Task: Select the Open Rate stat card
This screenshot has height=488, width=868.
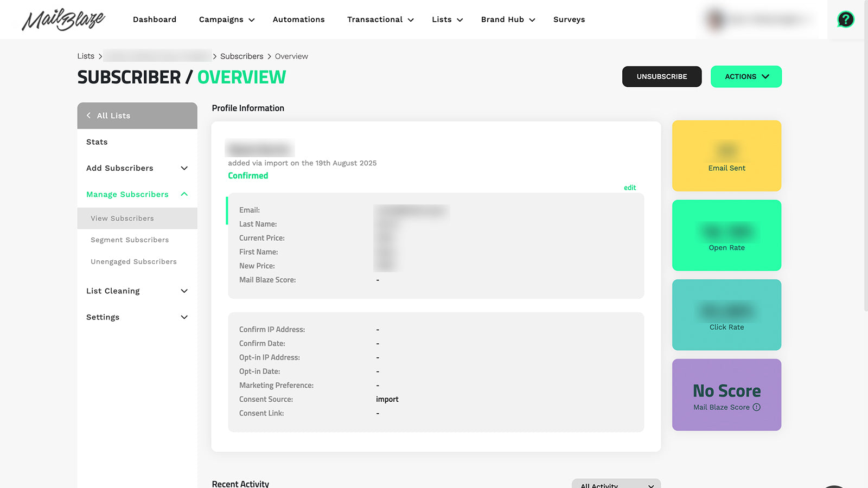Action: [x=726, y=235]
